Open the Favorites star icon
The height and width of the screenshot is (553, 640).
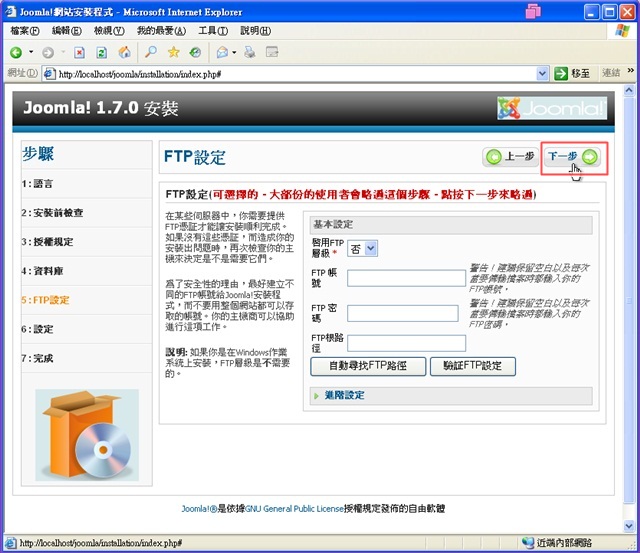pyautogui.click(x=173, y=52)
